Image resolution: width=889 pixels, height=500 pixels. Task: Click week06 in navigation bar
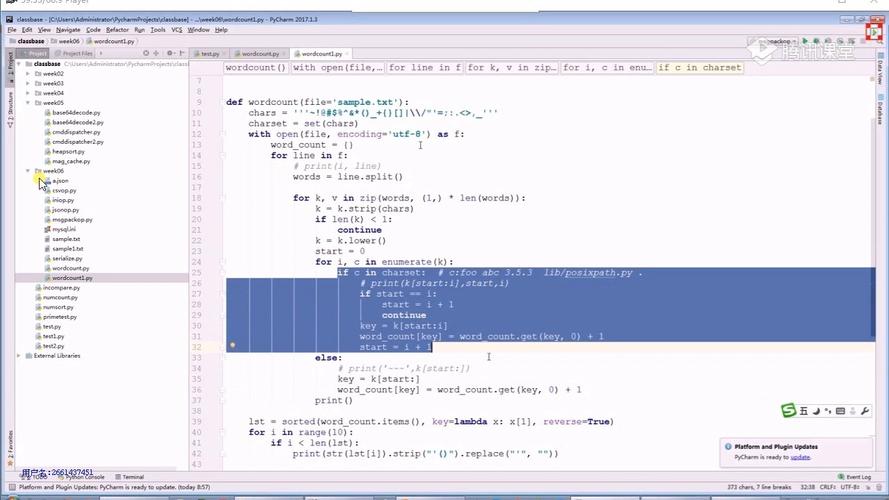[x=65, y=41]
